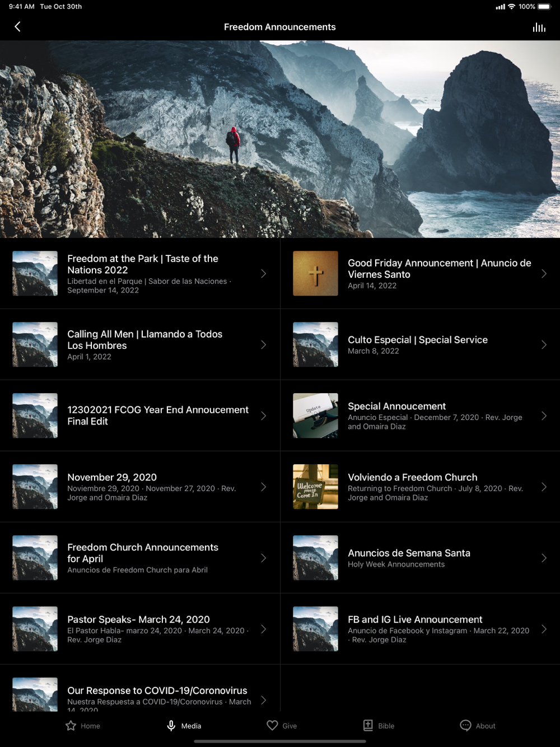Click 'March 8, 2022' date text
Viewport: 560px width, 747px height.
(x=373, y=351)
